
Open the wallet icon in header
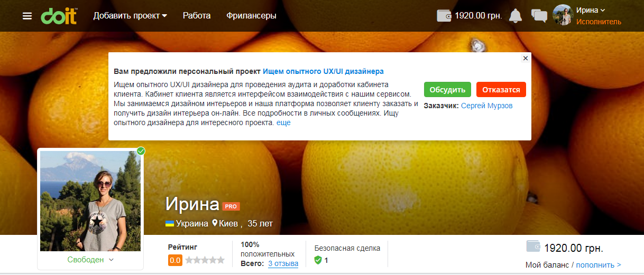(x=444, y=15)
